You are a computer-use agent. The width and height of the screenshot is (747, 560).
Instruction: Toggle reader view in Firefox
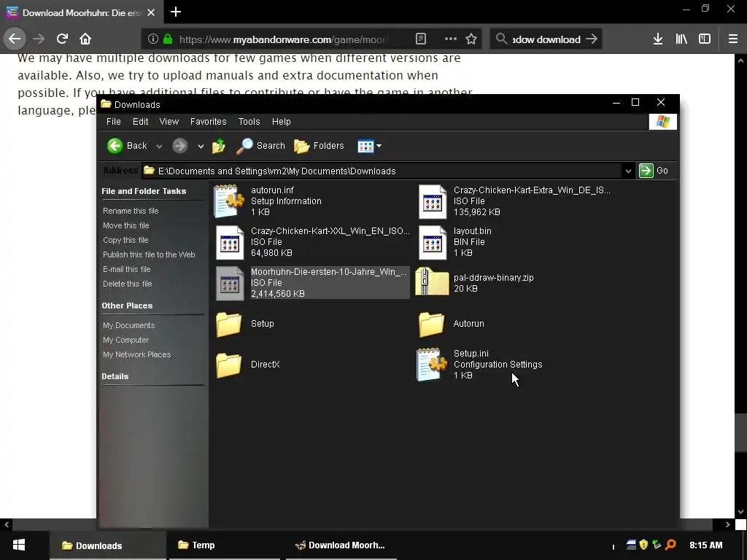[x=421, y=39]
